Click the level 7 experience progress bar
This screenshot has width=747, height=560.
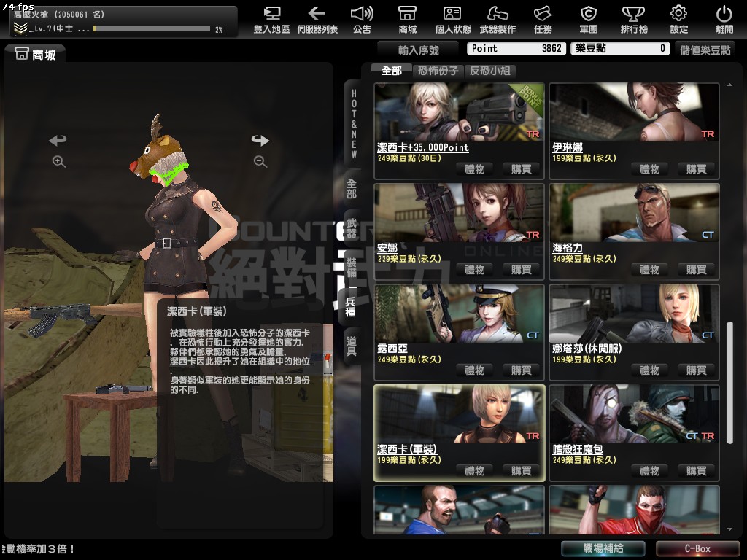[152, 28]
